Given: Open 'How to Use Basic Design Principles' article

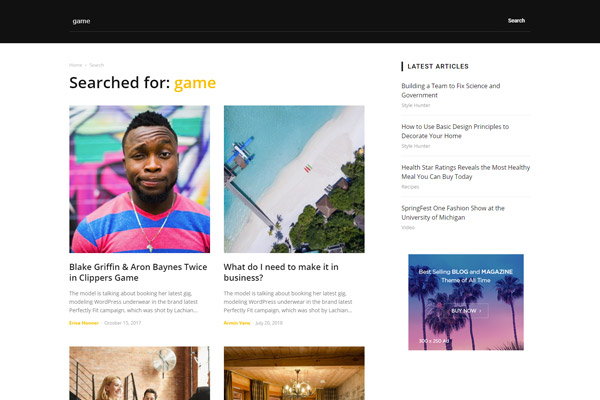Looking at the screenshot, I should pyautogui.click(x=455, y=131).
